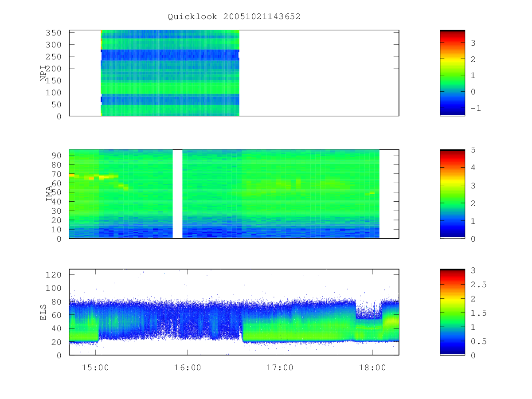Image resolution: width=532 pixels, height=399 pixels.
Task: Click the 5 label on IMA colorbar
Action: [x=473, y=149]
